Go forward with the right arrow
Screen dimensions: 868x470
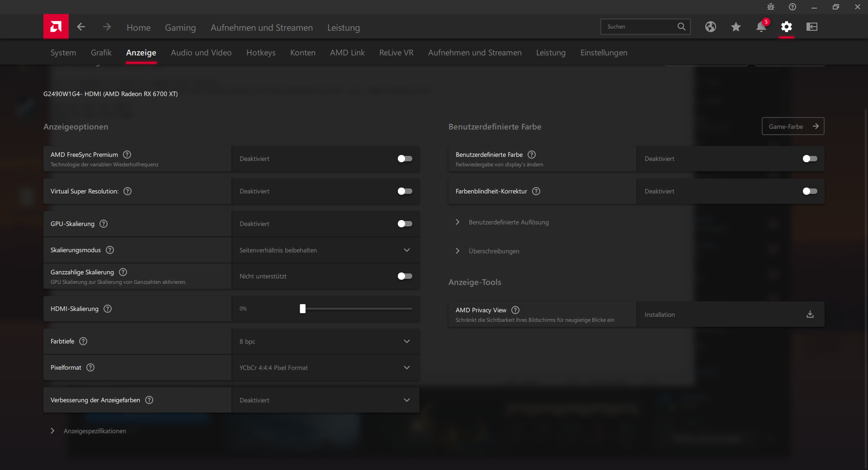[107, 27]
